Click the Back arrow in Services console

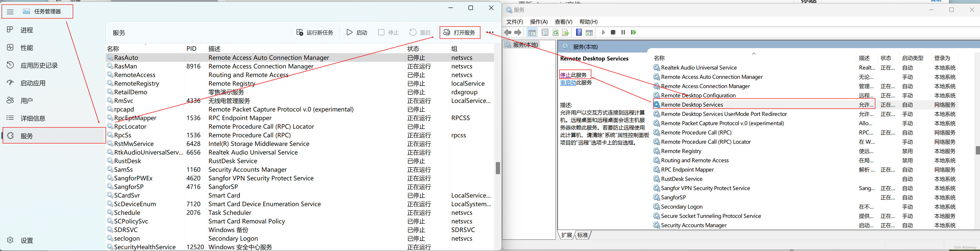pos(508,32)
